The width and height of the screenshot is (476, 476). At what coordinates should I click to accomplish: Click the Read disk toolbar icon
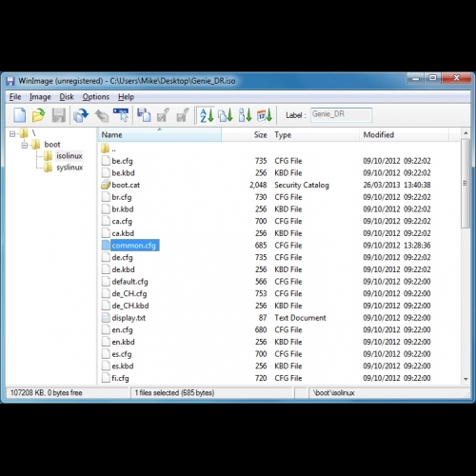click(81, 115)
